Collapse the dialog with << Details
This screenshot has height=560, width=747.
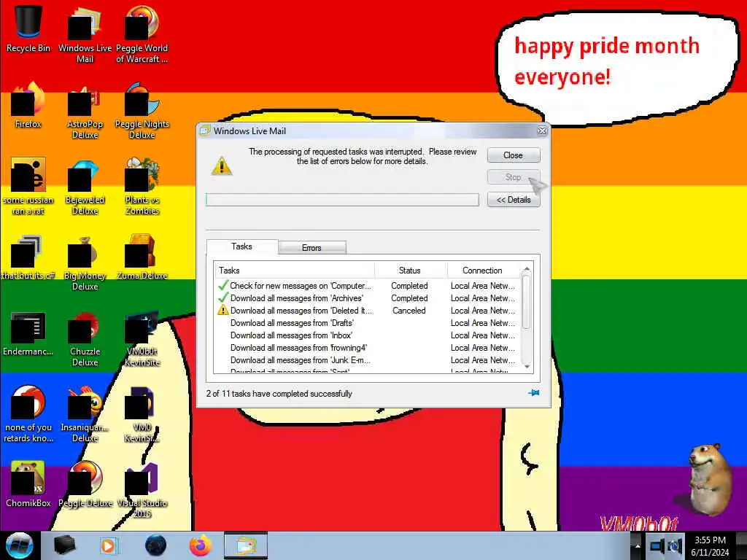point(513,200)
